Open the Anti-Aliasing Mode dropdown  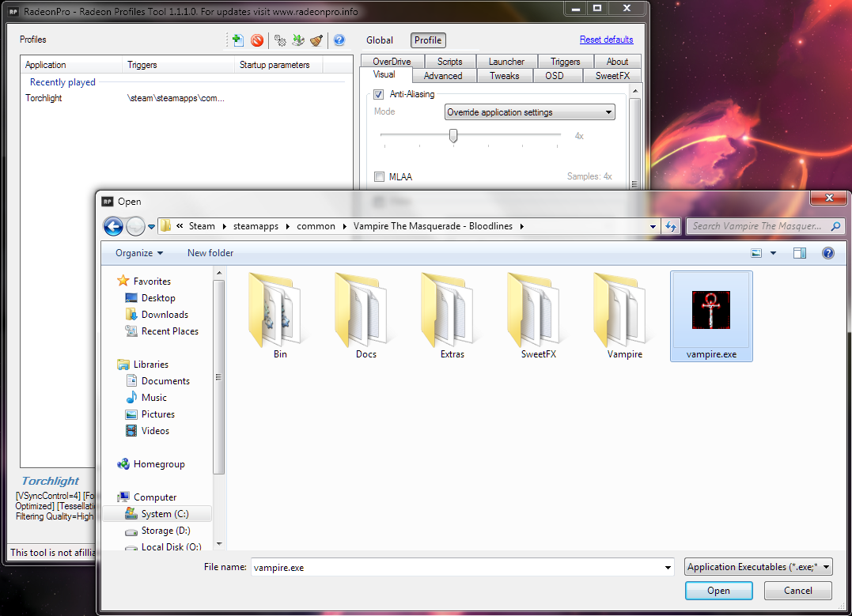coord(529,112)
